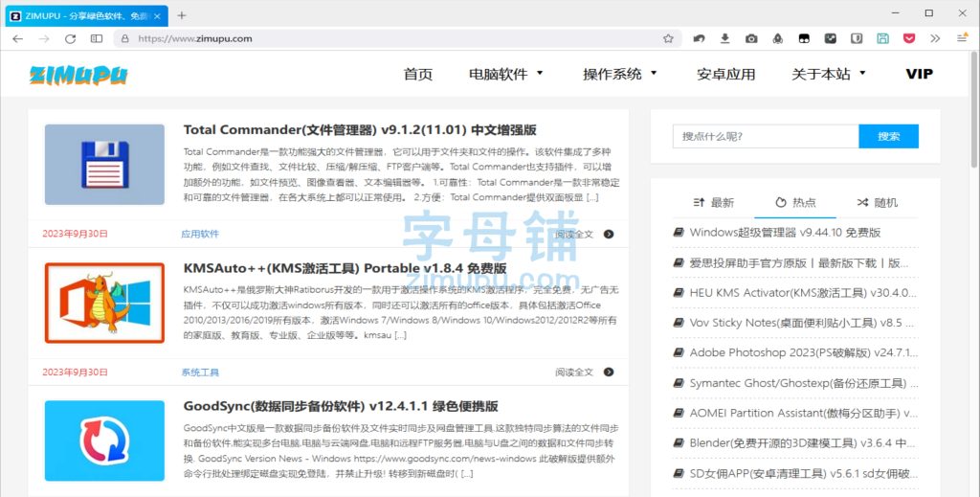Bookmark this page with the star icon
Viewport: 980px width, 497px height.
(668, 38)
